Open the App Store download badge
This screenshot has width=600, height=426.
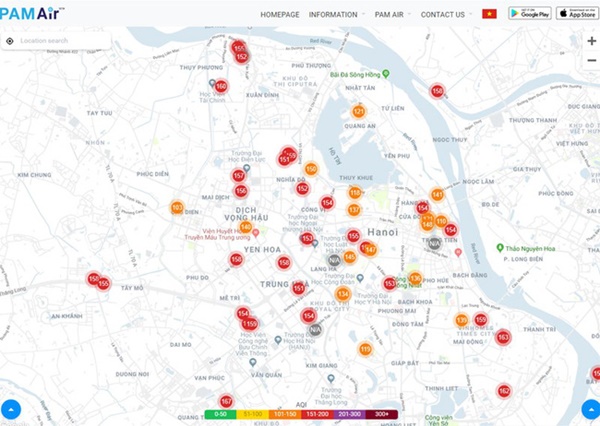576,13
